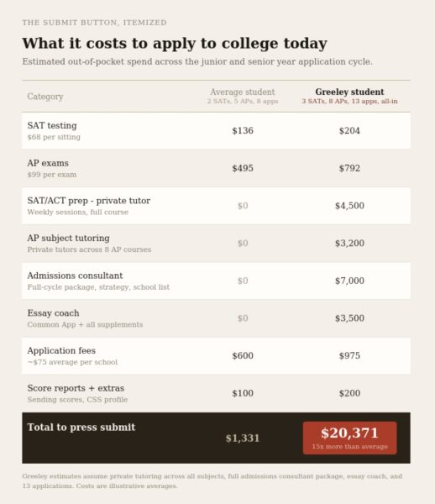Click the AP subject tutoring label
The height and width of the screenshot is (504, 435).
click(x=68, y=239)
